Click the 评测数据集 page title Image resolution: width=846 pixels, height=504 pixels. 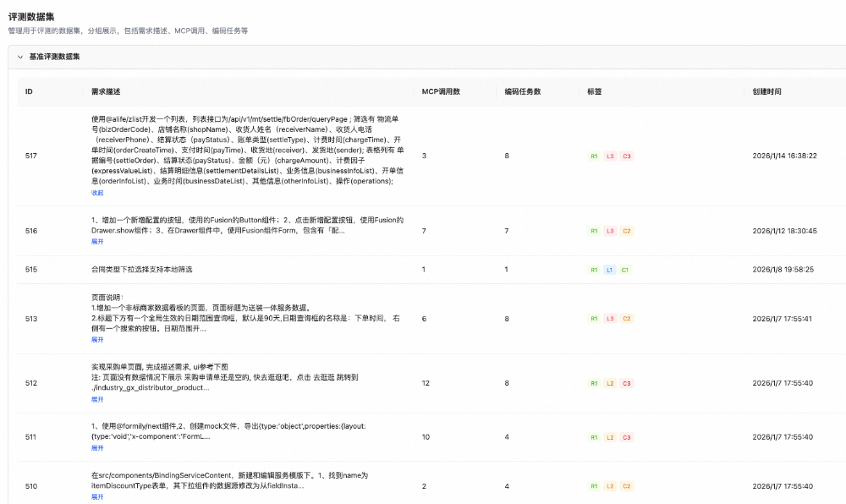31,17
